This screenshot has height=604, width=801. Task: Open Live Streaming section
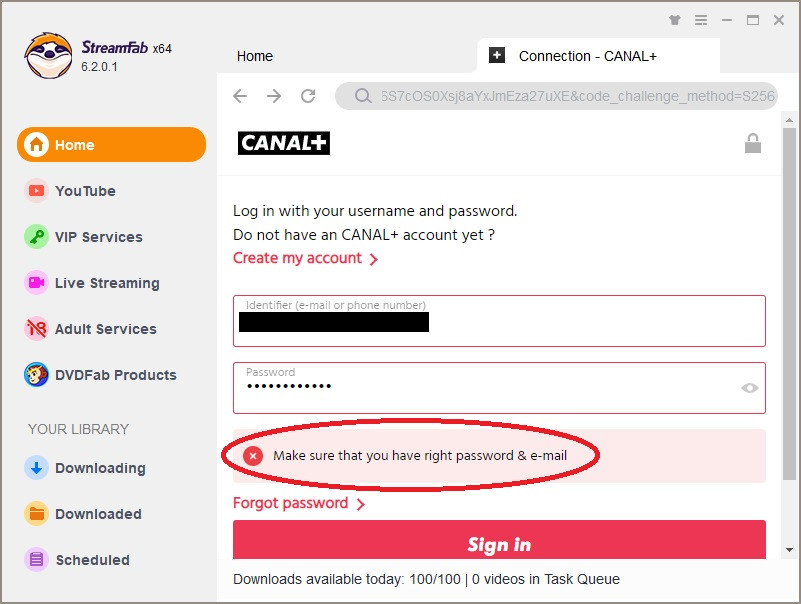pyautogui.click(x=106, y=283)
